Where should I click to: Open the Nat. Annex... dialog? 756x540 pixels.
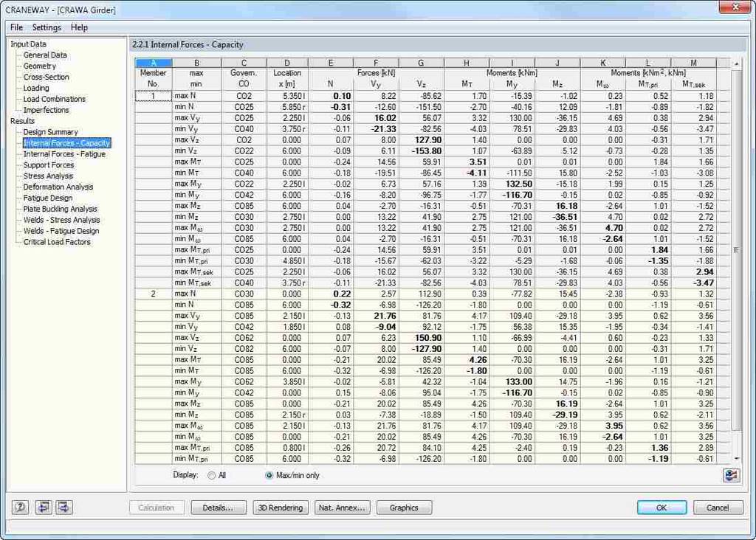[342, 508]
